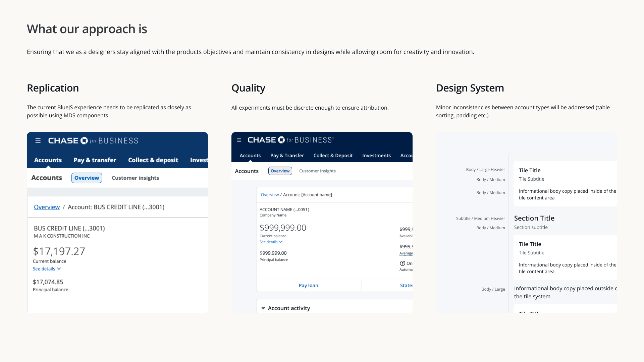Click Chase octagon logo in left mockup

[x=84, y=141]
